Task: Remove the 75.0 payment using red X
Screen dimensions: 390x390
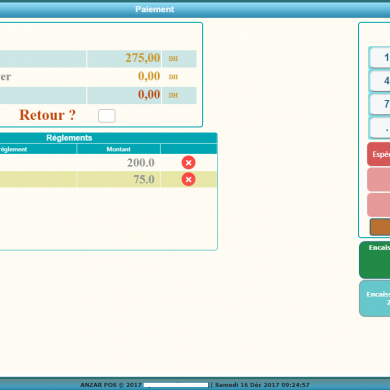Action: coord(188,179)
